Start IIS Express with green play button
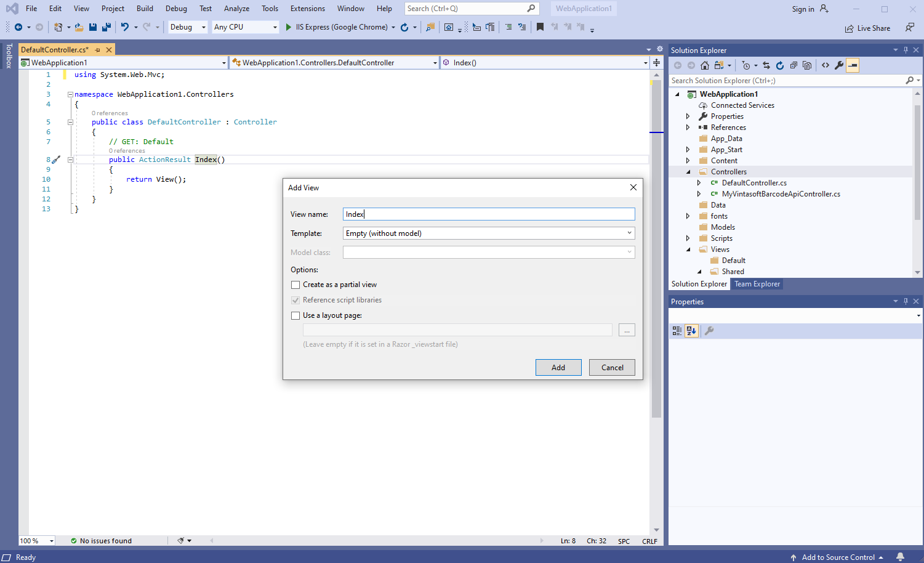924x563 pixels. click(289, 27)
